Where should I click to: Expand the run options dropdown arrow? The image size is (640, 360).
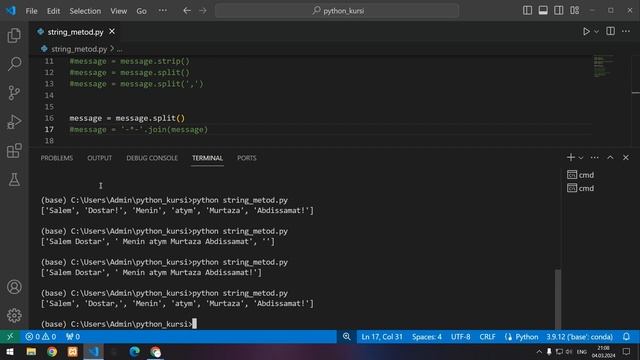point(596,31)
